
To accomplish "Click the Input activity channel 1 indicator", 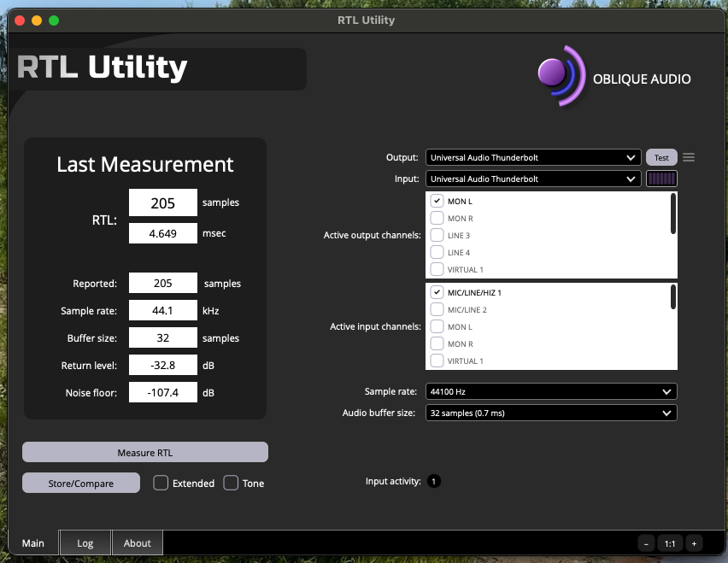I will pos(434,481).
